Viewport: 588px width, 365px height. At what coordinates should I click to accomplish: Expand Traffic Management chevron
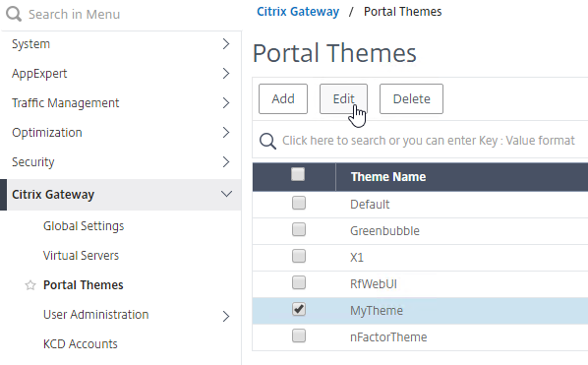[x=226, y=102]
